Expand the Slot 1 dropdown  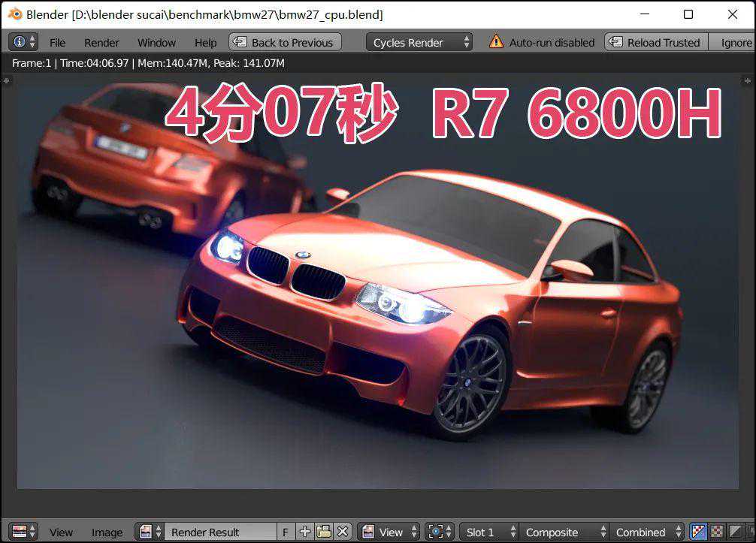pos(488,532)
